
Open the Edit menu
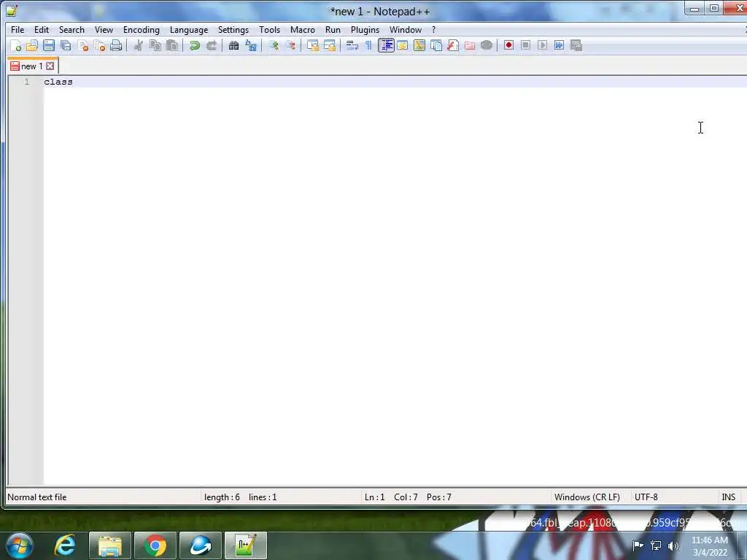click(x=42, y=29)
